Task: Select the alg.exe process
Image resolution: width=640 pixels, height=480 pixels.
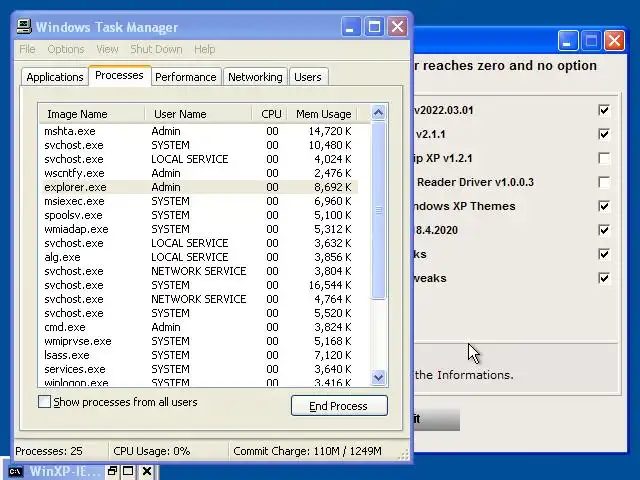Action: pyautogui.click(x=200, y=257)
